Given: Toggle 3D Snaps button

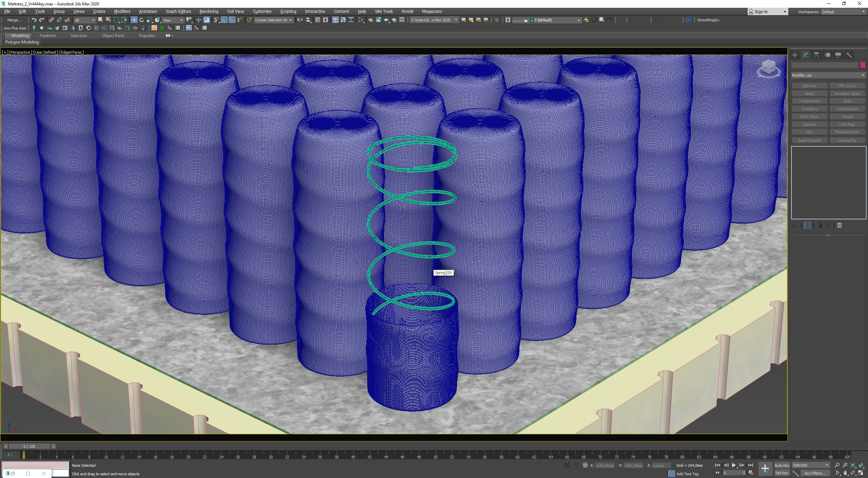Looking at the screenshot, I should pos(216,20).
